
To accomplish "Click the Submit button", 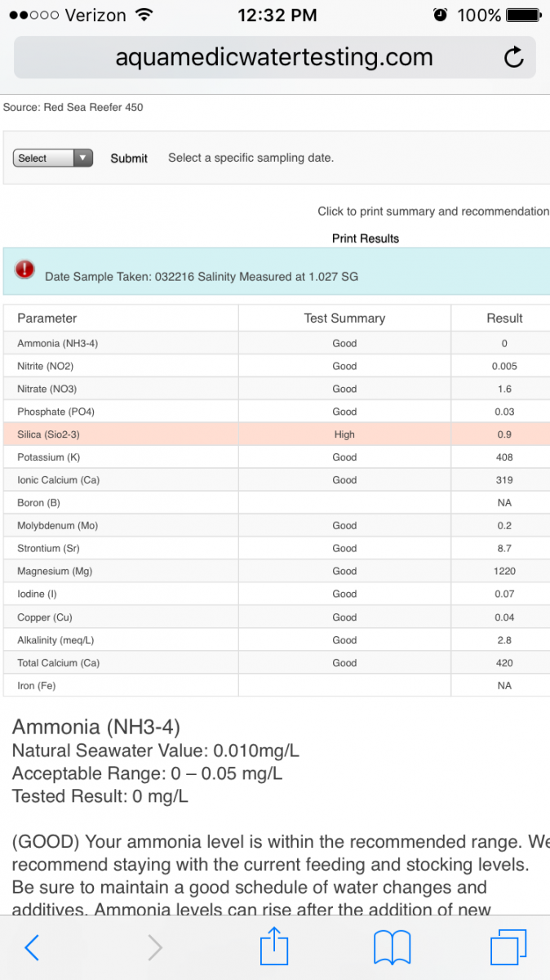I will (129, 158).
